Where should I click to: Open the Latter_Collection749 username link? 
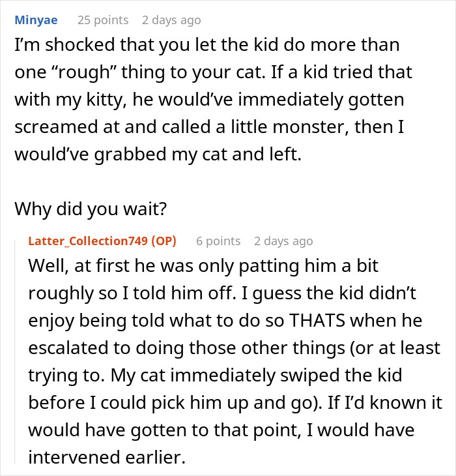point(88,241)
